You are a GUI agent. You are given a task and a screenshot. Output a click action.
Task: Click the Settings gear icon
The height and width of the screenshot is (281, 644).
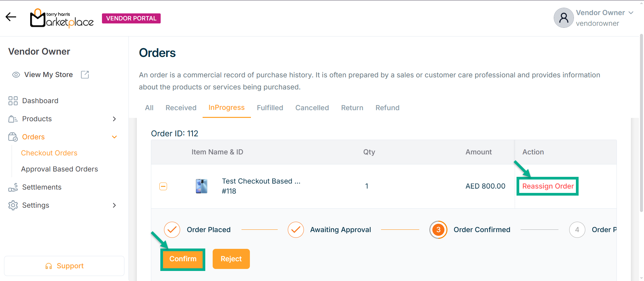pyautogui.click(x=13, y=205)
